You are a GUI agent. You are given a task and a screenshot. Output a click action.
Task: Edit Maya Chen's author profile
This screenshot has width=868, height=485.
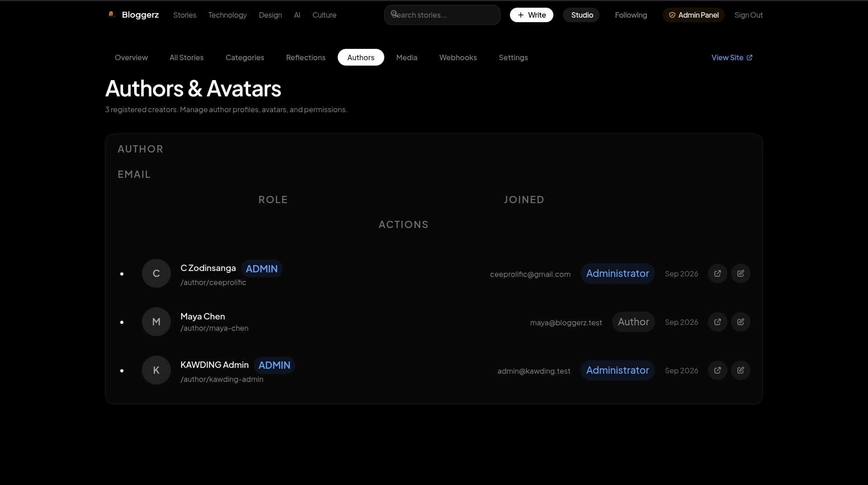741,322
